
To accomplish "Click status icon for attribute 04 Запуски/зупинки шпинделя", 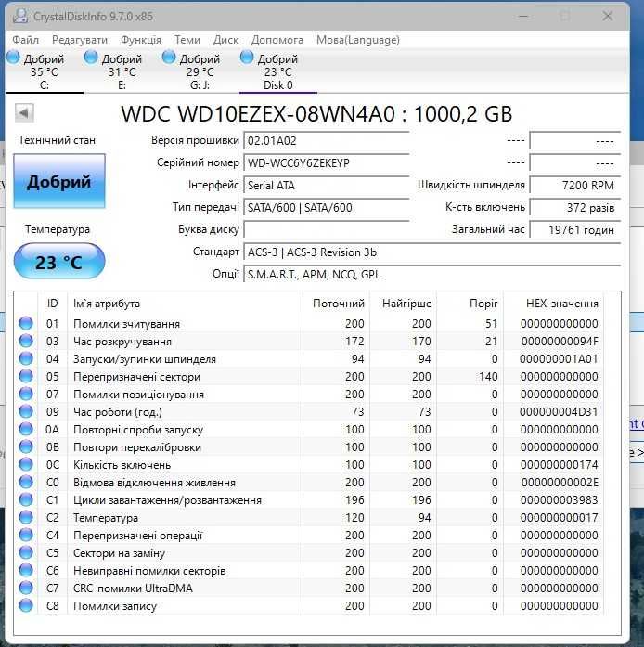I will point(26,358).
